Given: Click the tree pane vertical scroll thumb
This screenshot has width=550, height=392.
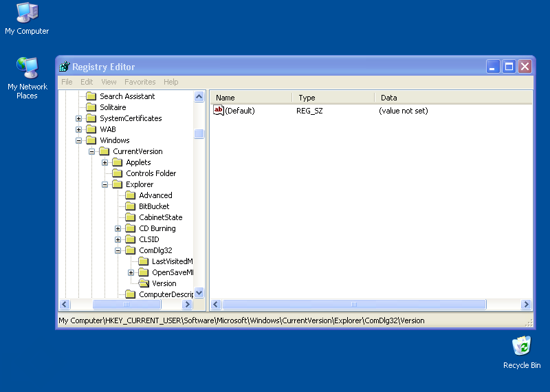Looking at the screenshot, I should coord(199,133).
